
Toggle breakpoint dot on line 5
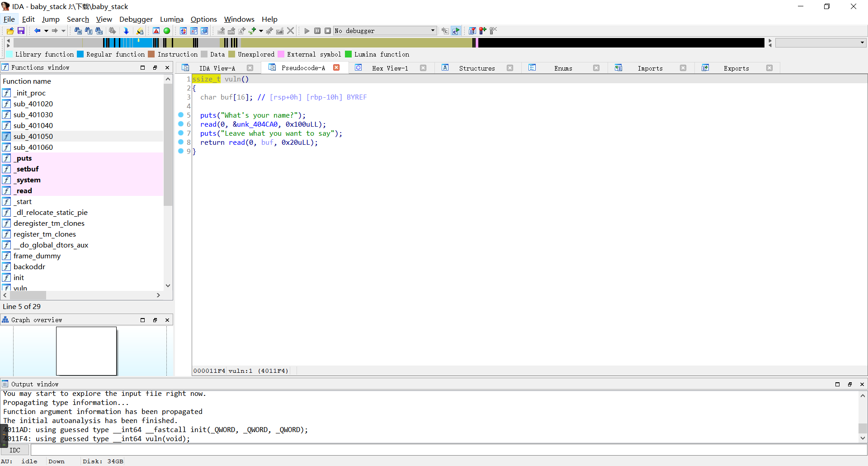[181, 115]
